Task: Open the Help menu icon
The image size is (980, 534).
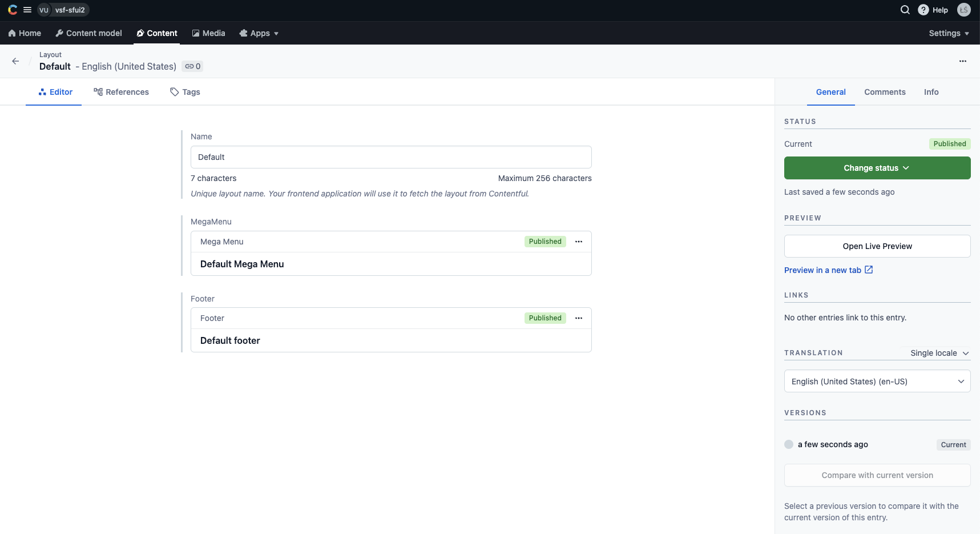Action: pyautogui.click(x=923, y=10)
